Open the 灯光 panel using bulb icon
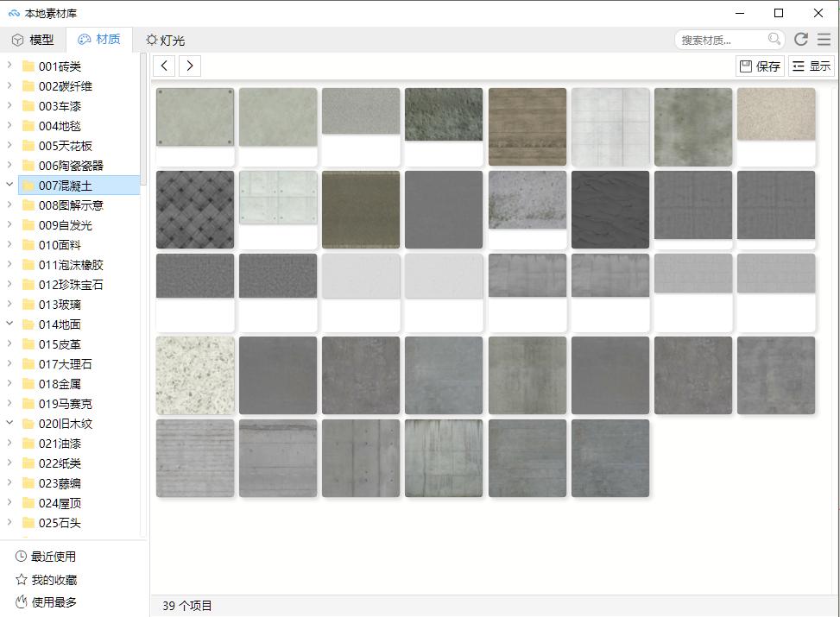Screen dimensions: 840x617 pos(152,39)
